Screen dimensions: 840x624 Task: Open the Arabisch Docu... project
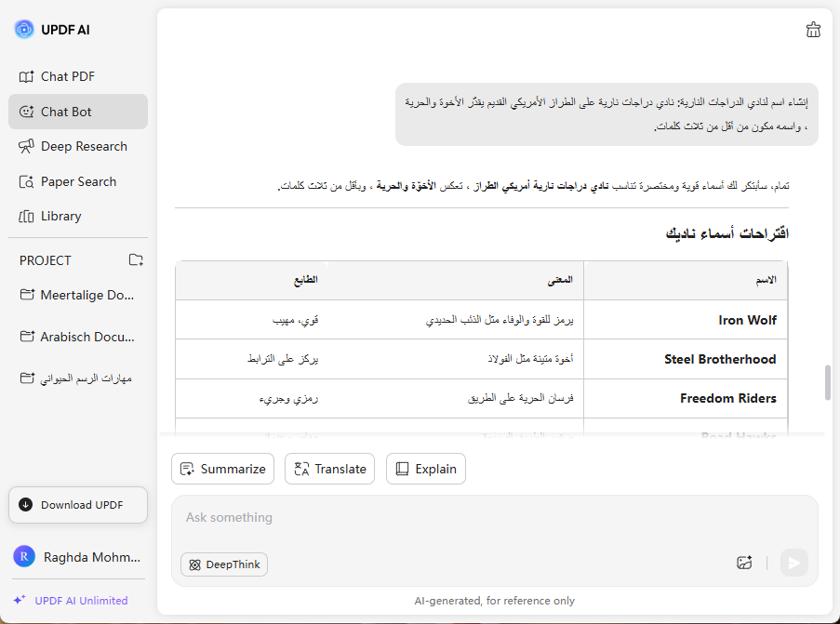click(74, 337)
